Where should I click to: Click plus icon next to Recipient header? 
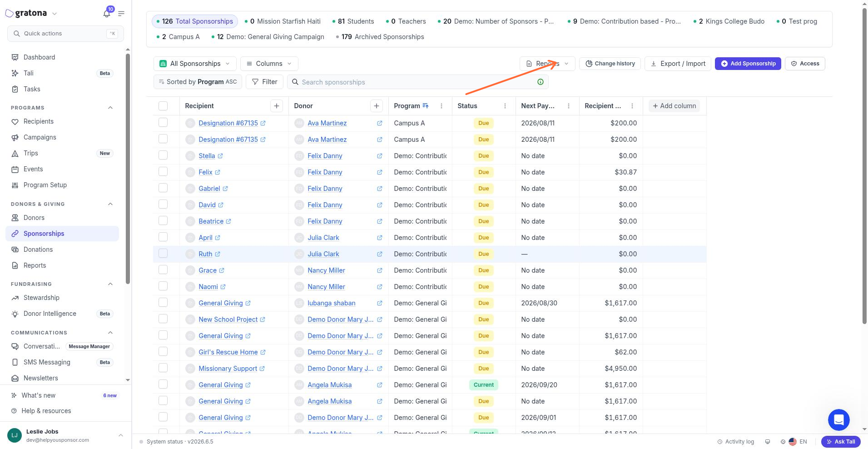point(277,106)
